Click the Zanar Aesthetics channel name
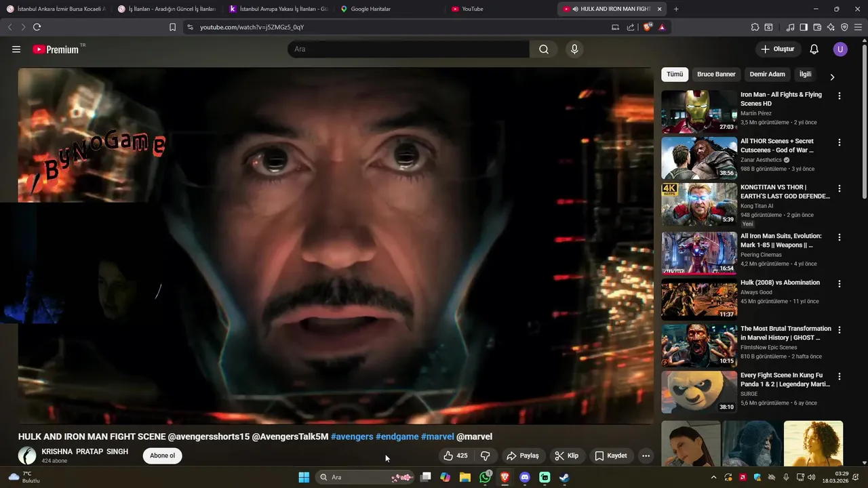Viewport: 868px width, 488px height. (x=761, y=160)
